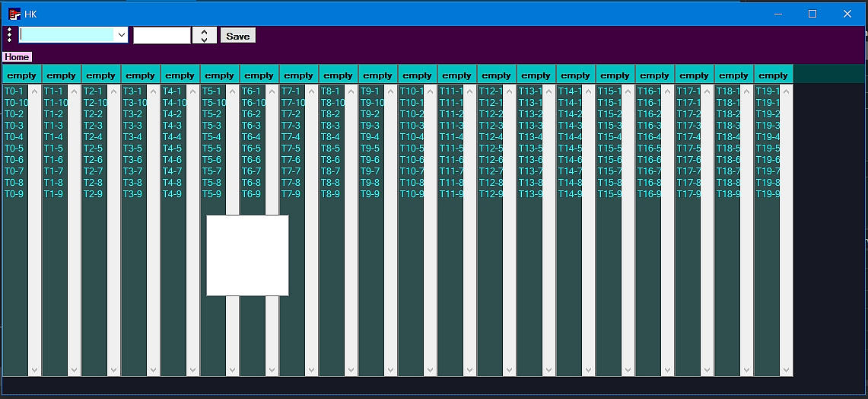Screen dimensions: 868x399
Task: Select list item T4-2
Action: click(172, 114)
